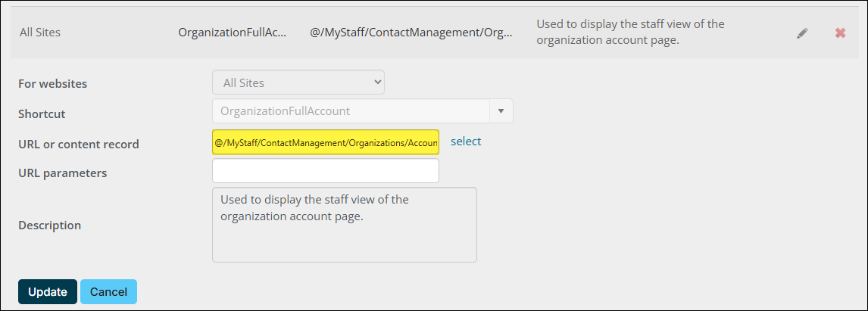Click the pencil edit icon in the row
The image size is (868, 311).
[x=802, y=33]
